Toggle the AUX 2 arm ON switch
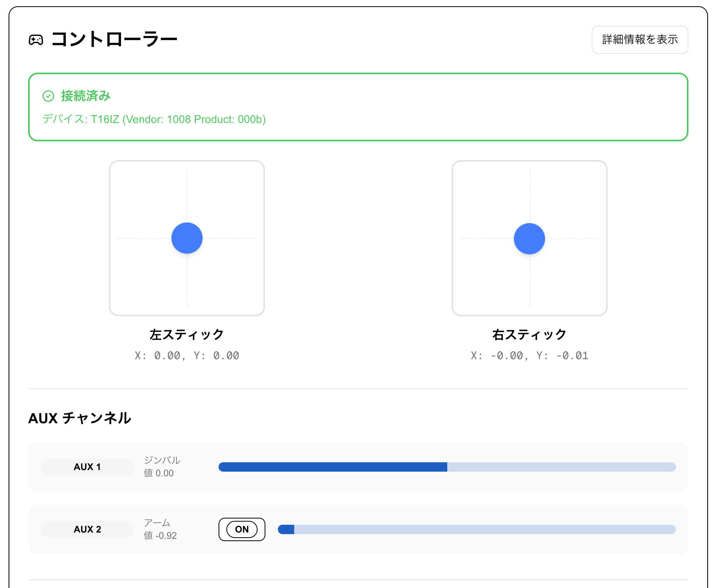 242,529
